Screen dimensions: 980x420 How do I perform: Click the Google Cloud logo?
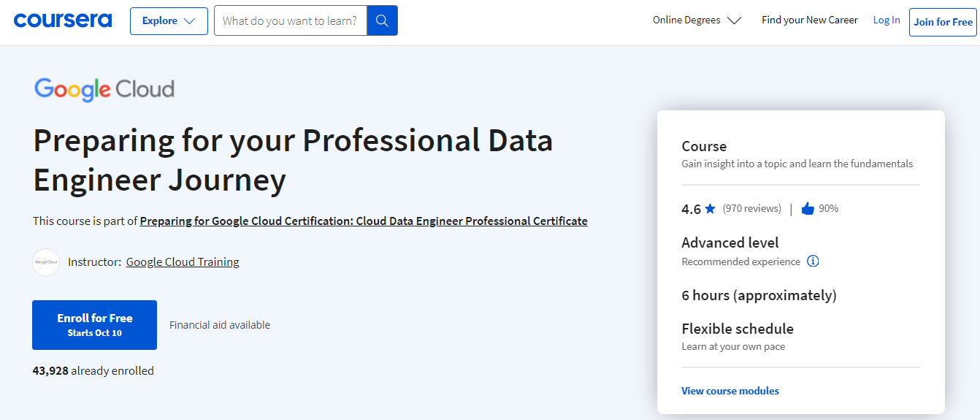pos(104,90)
